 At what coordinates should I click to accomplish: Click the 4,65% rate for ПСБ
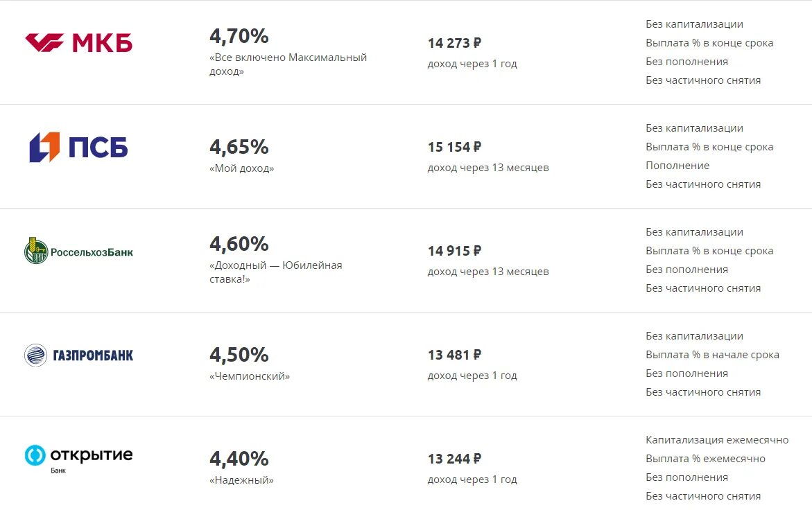(239, 147)
